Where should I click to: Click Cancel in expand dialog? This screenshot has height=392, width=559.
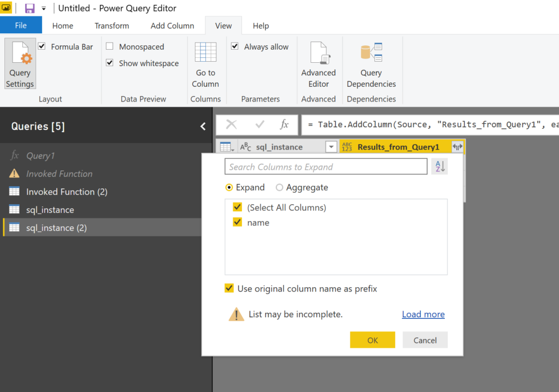(x=425, y=340)
